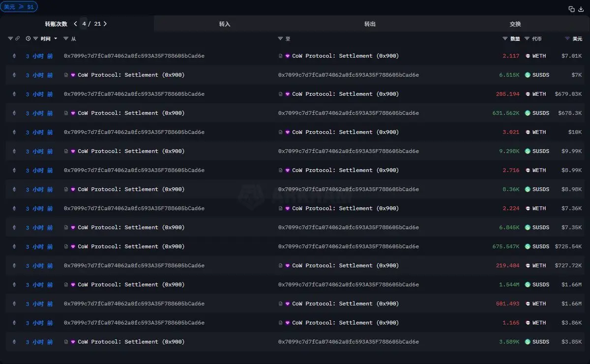590x364 pixels.
Task: Open recipient address in the 631.562K SUSDS row
Action: point(349,113)
